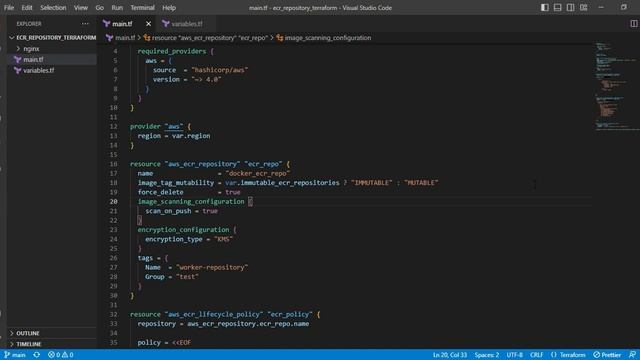Click the image_scanning_configuration breadcrumb
640x360 pixels.
[x=328, y=38]
